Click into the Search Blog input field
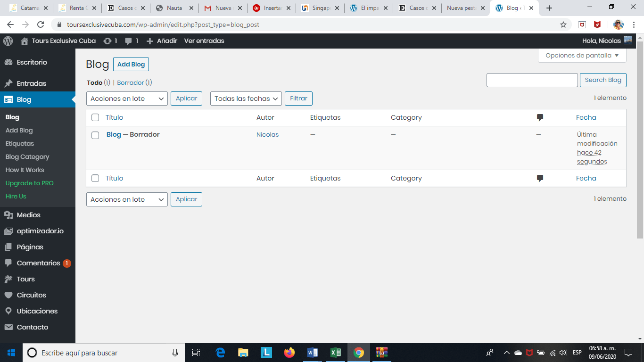This screenshot has width=644, height=362. pos(532,80)
